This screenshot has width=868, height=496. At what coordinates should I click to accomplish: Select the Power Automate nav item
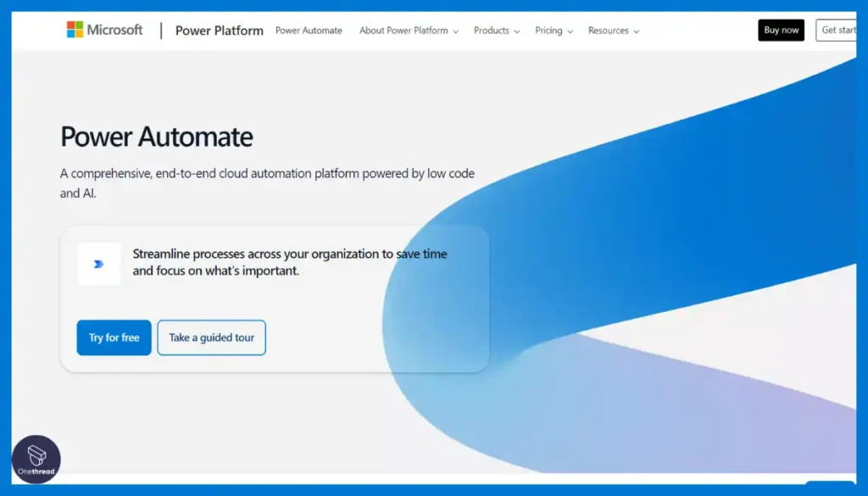click(309, 31)
